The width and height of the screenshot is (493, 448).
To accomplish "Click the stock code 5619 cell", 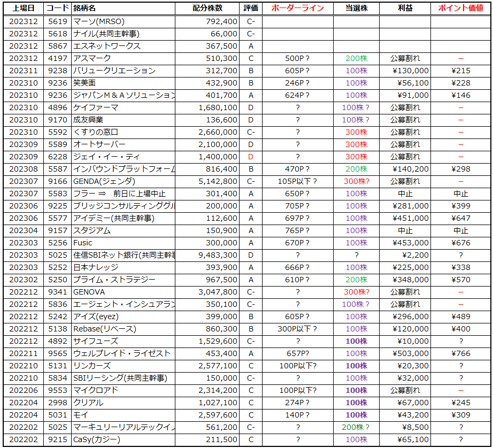I will pyautogui.click(x=58, y=21).
